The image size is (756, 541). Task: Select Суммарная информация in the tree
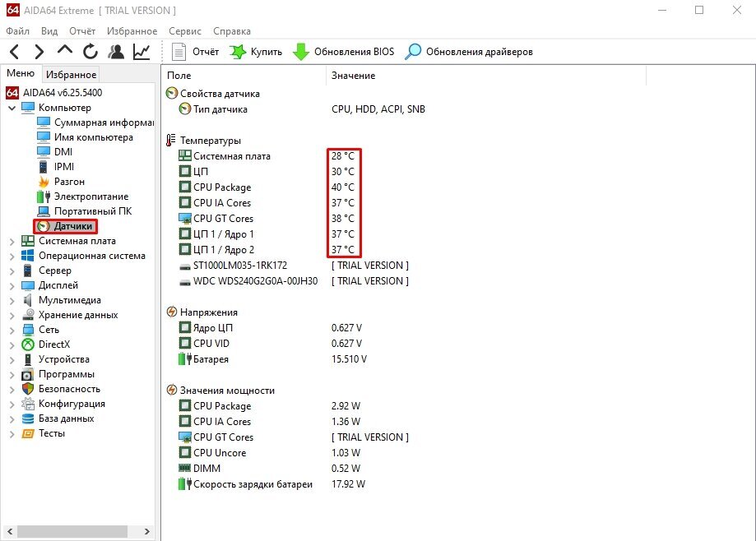point(95,123)
